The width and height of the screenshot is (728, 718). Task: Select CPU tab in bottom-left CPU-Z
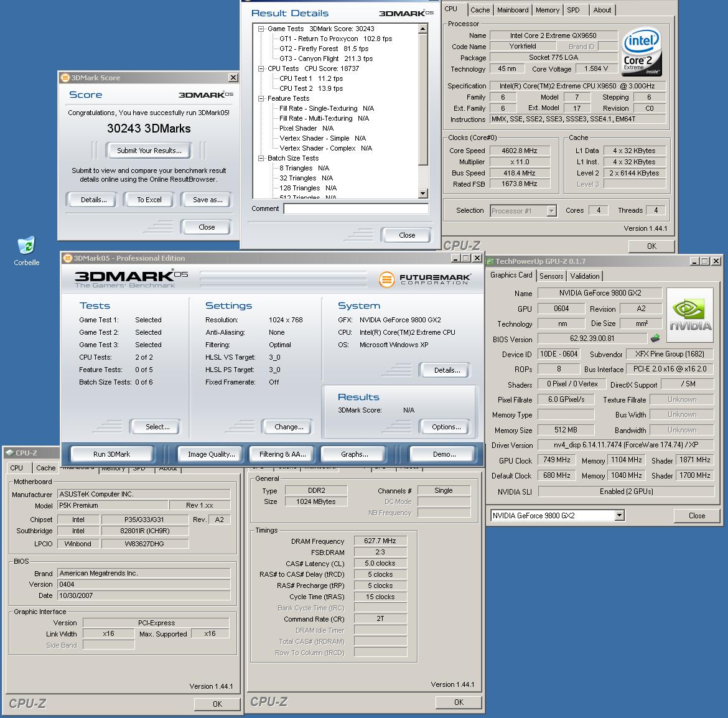tap(17, 468)
